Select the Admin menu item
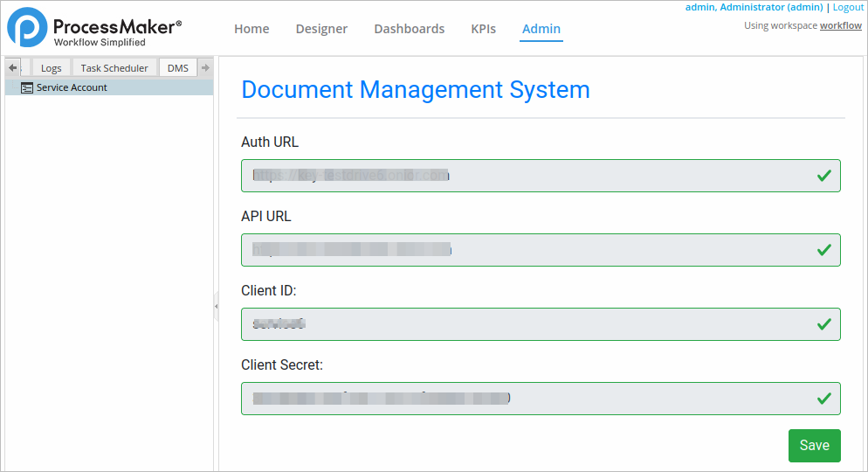The height and width of the screenshot is (472, 868). 541,29
